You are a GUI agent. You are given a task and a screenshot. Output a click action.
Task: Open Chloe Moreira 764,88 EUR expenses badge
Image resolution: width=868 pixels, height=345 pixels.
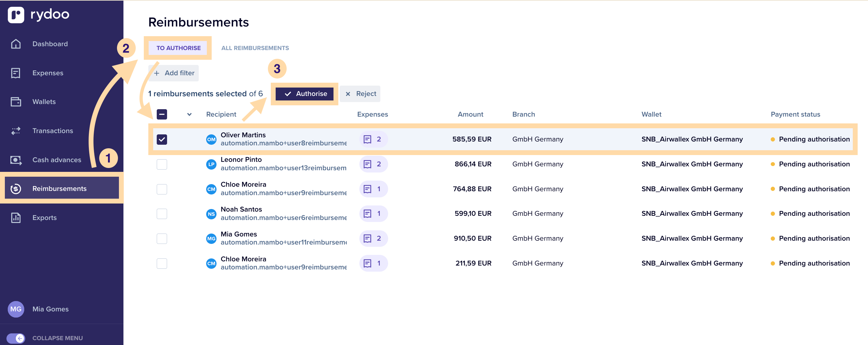tap(373, 189)
